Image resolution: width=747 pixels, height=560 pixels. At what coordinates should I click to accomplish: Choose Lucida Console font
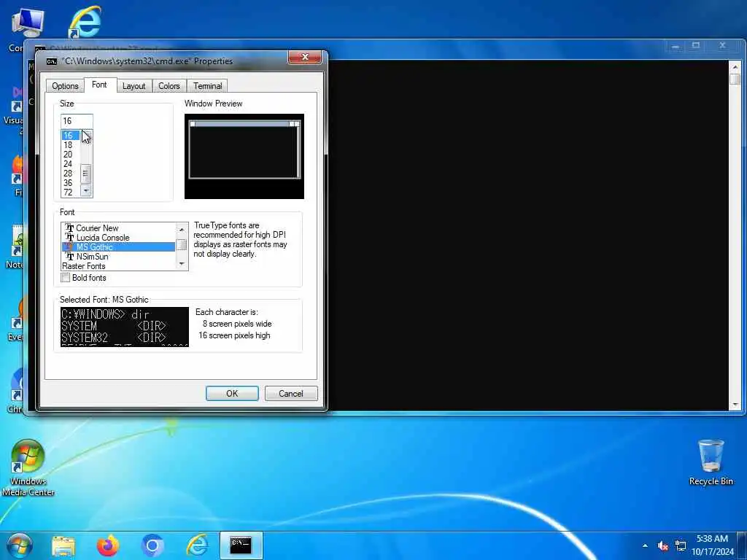point(119,238)
